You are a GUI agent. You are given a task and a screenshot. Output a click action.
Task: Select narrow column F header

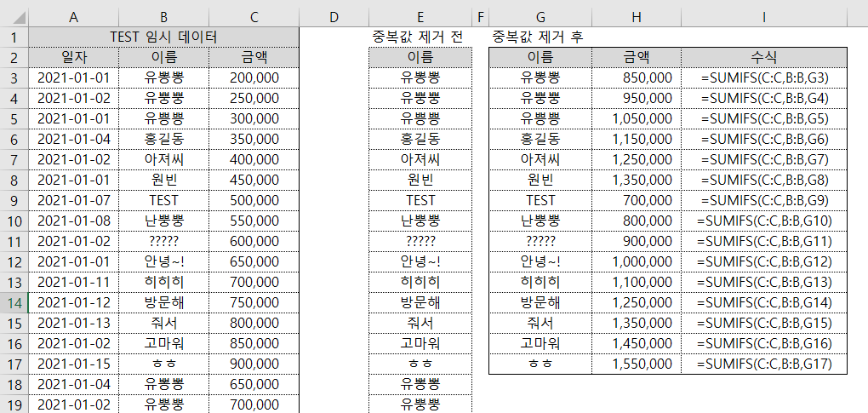481,17
